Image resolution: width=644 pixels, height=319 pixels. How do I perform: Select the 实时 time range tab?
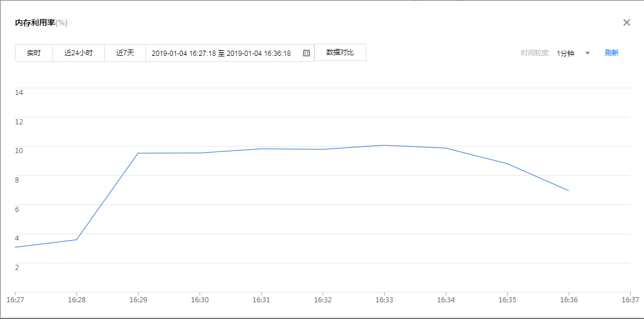pos(34,53)
